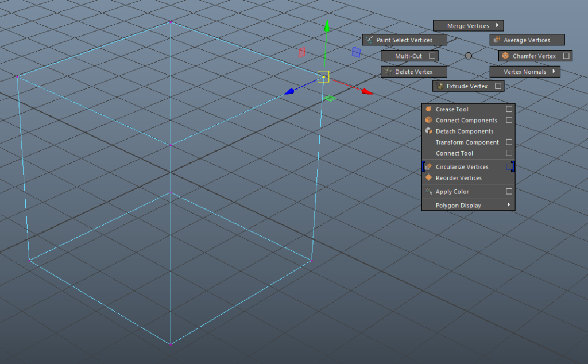Screen dimensions: 588x364
Task: Click the blue plane handle of manipulator
Action: [356, 52]
